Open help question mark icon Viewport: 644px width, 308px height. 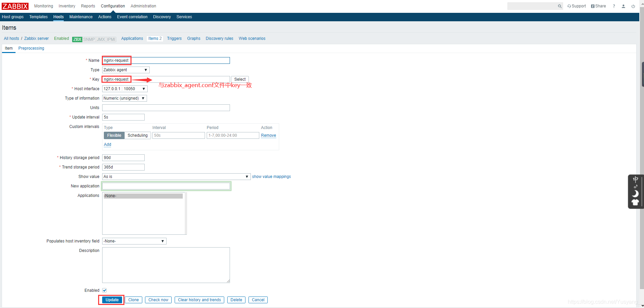point(614,6)
